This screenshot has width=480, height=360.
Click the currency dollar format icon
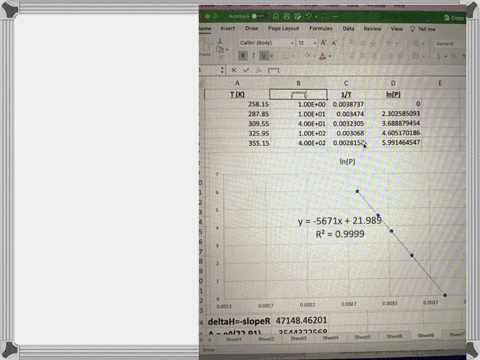pos(439,56)
